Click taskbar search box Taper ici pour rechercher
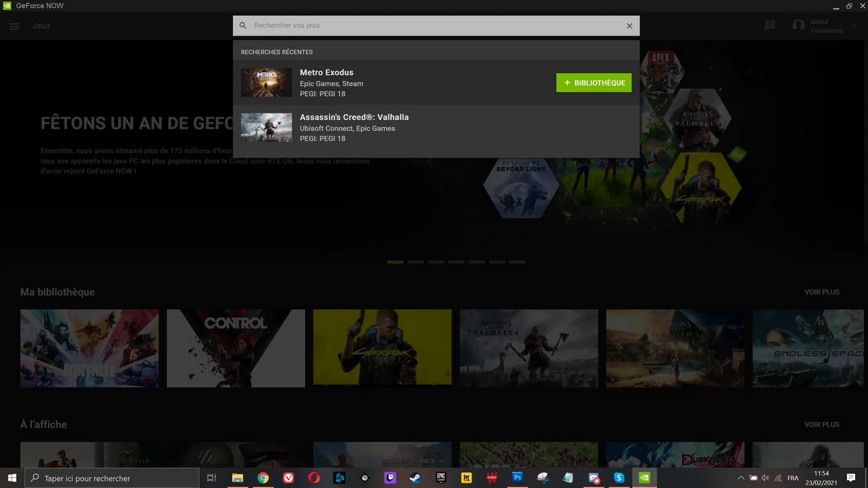Viewport: 868px width, 488px height. click(112, 478)
